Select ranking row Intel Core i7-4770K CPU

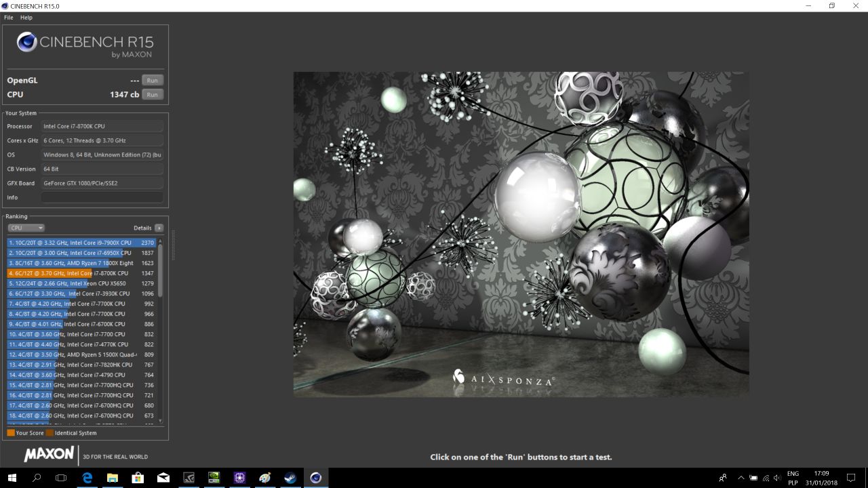(81, 344)
